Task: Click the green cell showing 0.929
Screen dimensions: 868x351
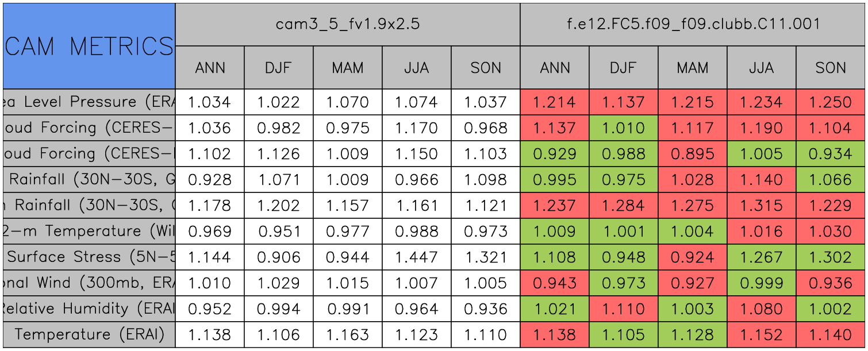Action: [554, 154]
